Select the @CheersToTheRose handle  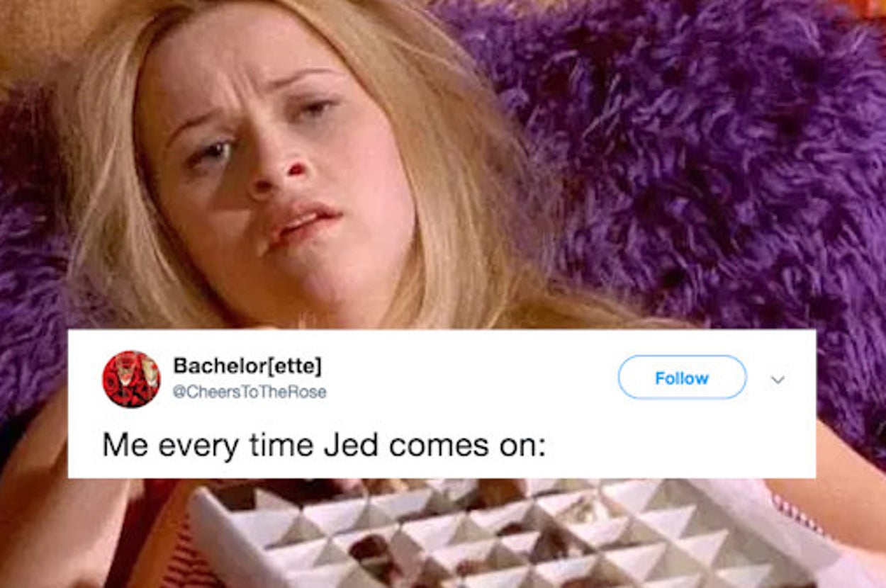[x=249, y=392]
